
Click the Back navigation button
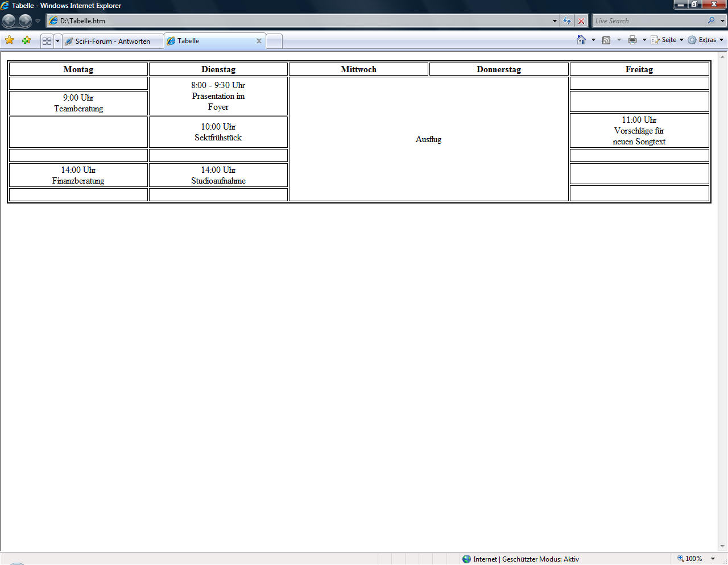click(x=9, y=21)
